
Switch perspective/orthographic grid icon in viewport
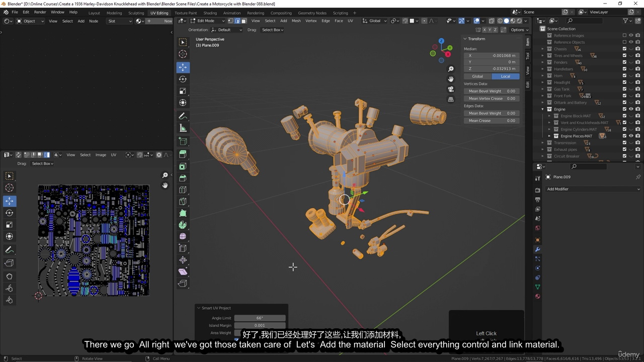click(x=451, y=100)
